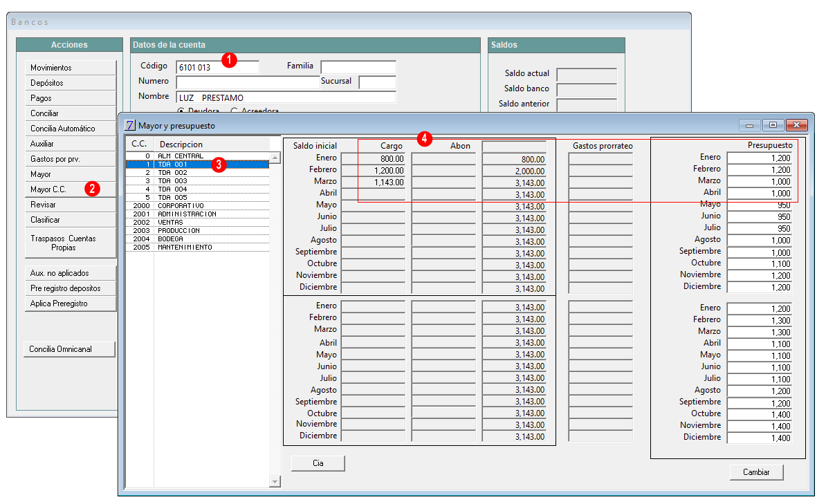The width and height of the screenshot is (826, 504).
Task: Maximize the Mayor y presupuesto window
Action: (x=773, y=125)
